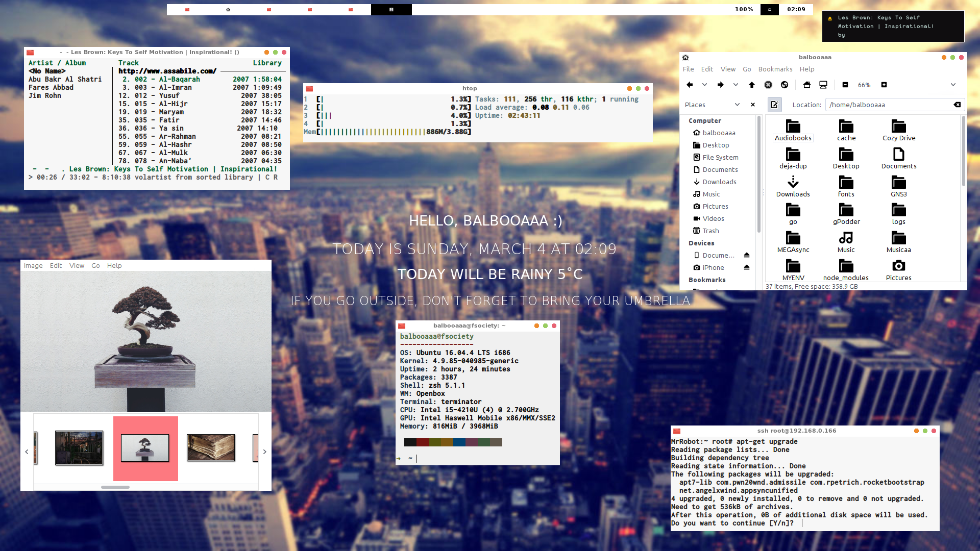
Task: Click the thumbnail strip horizontal scrollbar
Action: [x=115, y=487]
